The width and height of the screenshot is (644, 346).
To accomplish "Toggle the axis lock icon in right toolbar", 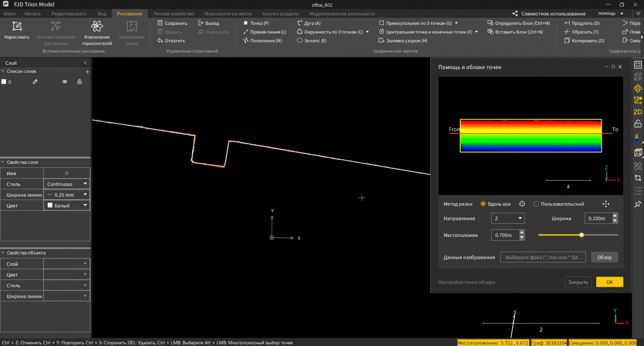I will tap(638, 100).
